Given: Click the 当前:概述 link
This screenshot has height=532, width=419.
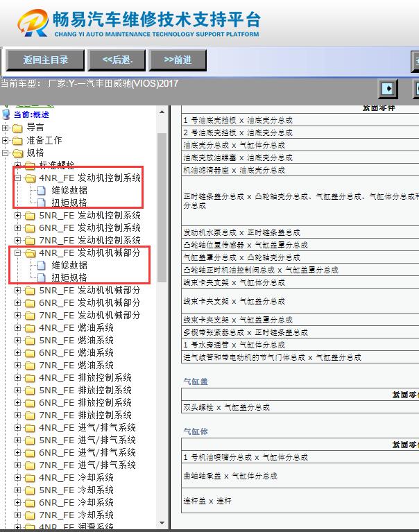Looking at the screenshot, I should 31,114.
